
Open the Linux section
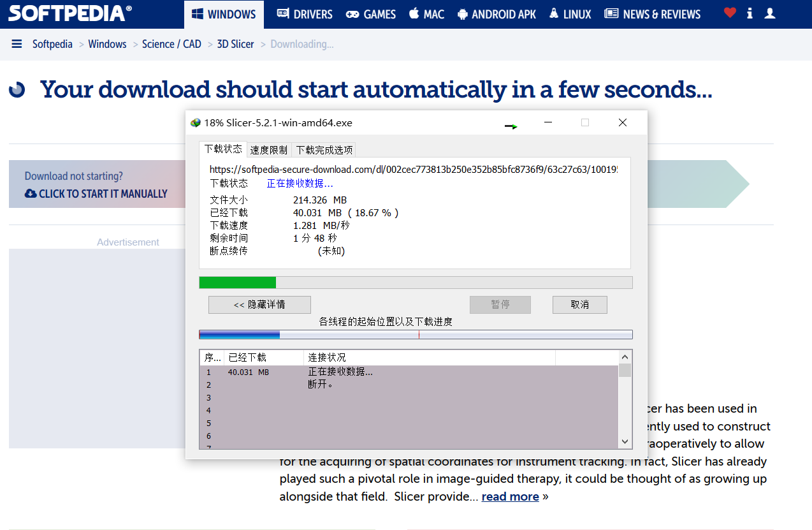570,14
